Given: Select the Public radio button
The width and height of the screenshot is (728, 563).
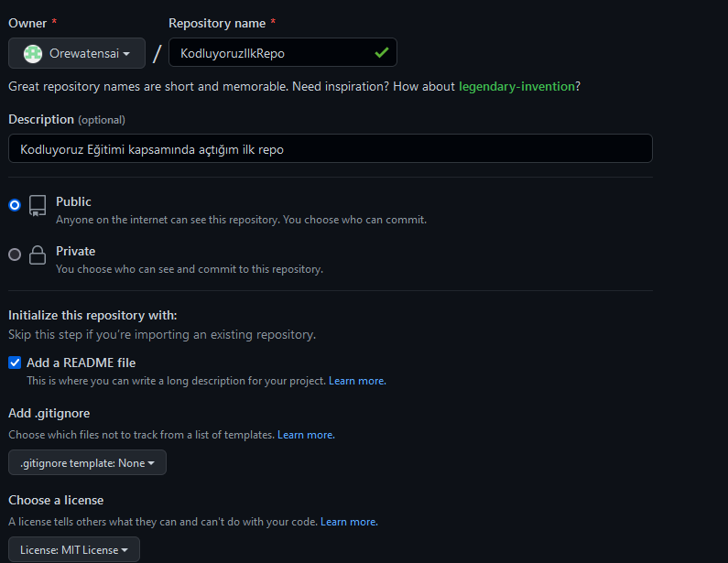Looking at the screenshot, I should (x=15, y=205).
